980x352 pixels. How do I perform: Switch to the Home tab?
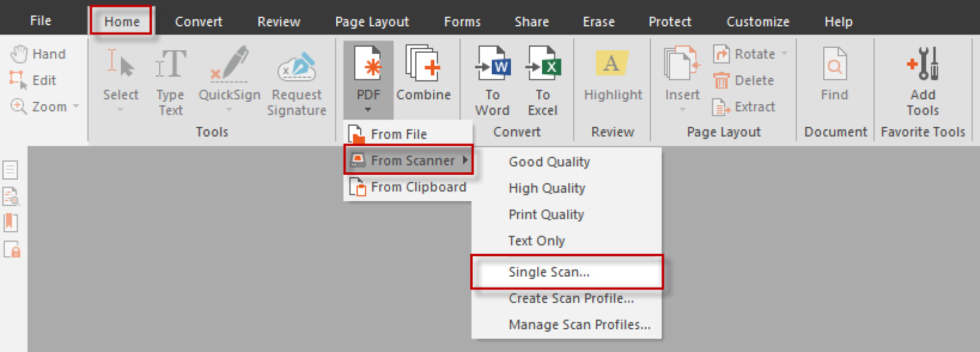click(121, 21)
